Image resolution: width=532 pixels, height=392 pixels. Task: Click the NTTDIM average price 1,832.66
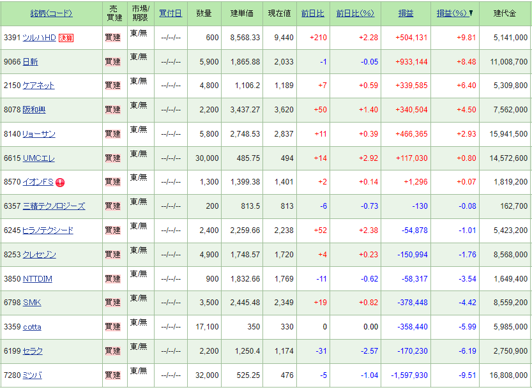pos(245,279)
